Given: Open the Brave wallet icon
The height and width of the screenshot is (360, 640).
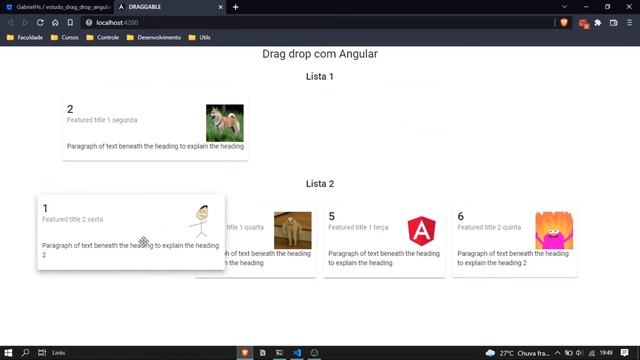Looking at the screenshot, I should 613,23.
